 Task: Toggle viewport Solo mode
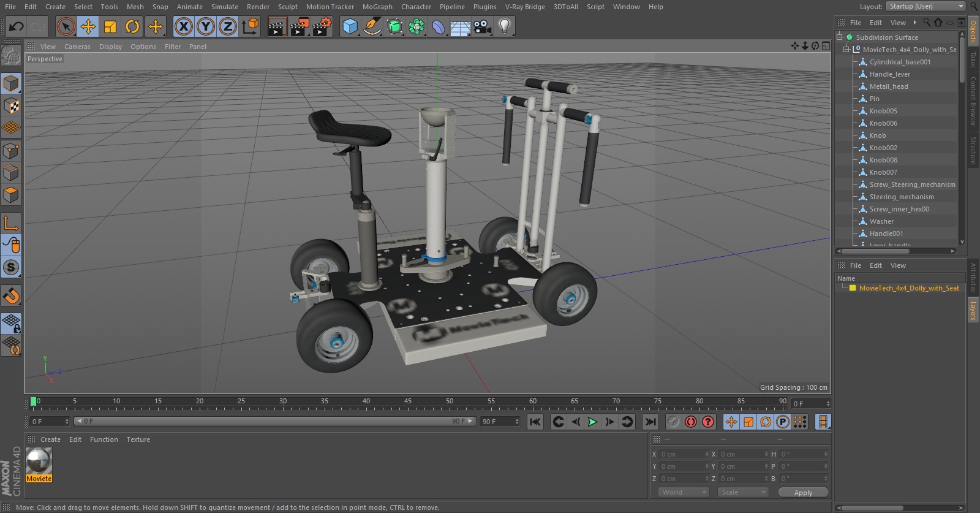(x=11, y=267)
